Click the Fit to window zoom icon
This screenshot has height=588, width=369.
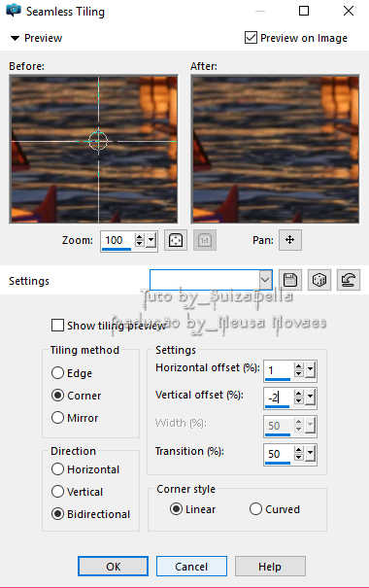(x=176, y=240)
